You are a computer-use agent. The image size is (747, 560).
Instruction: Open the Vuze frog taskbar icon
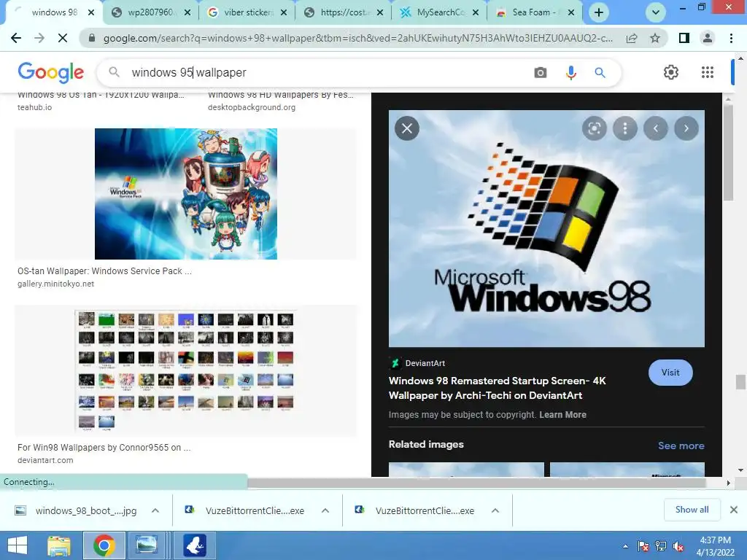(x=195, y=545)
